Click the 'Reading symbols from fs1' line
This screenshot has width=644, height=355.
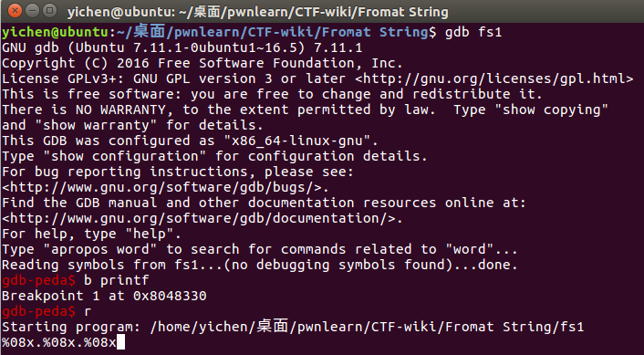260,266
